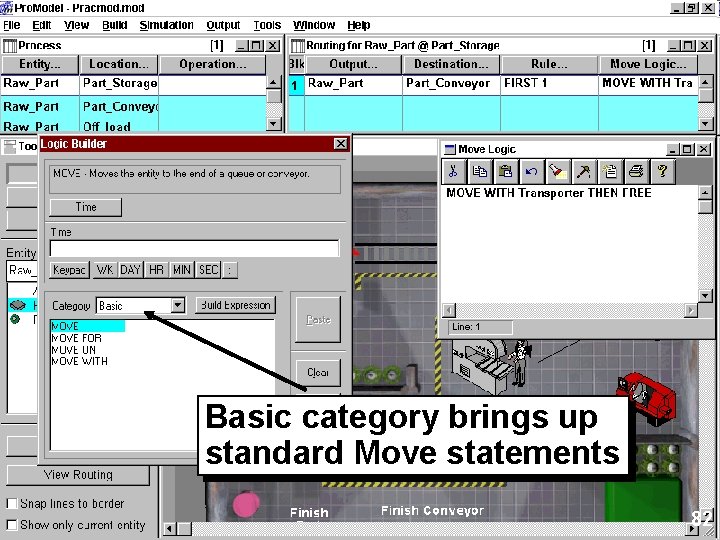Click the DAY time unit button
Viewport: 720px width, 540px height.
[x=130, y=270]
